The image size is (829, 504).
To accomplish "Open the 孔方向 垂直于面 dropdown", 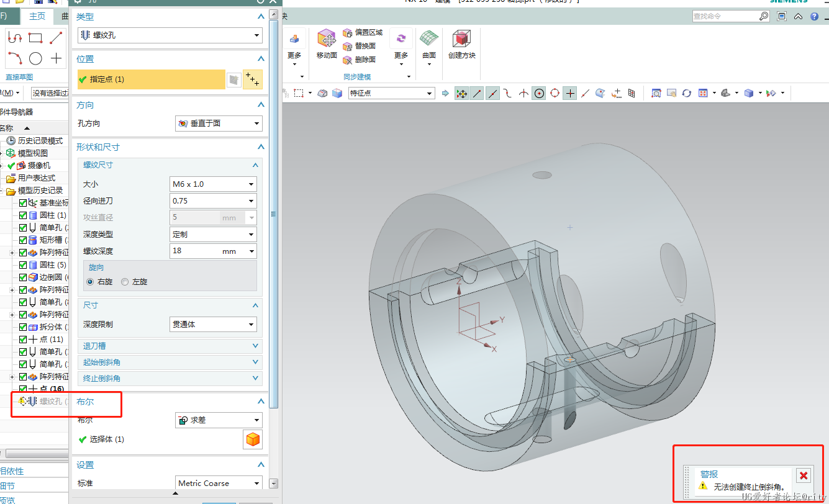I will click(219, 124).
